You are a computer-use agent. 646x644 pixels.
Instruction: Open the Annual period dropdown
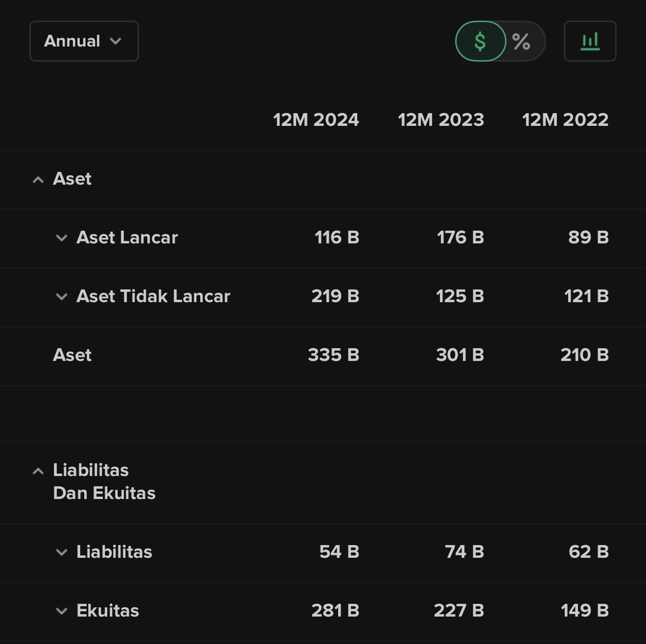click(x=84, y=41)
